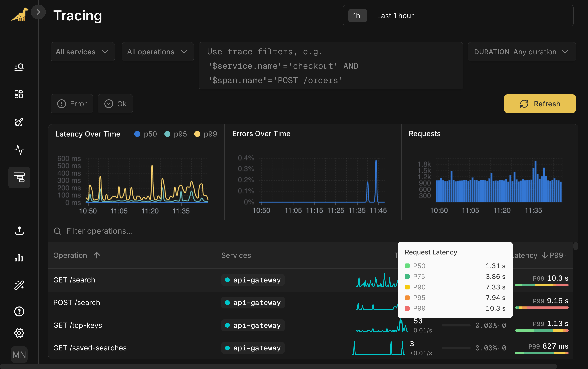This screenshot has height=369, width=588.
Task: Toggle the Ok status filter
Action: tap(115, 104)
